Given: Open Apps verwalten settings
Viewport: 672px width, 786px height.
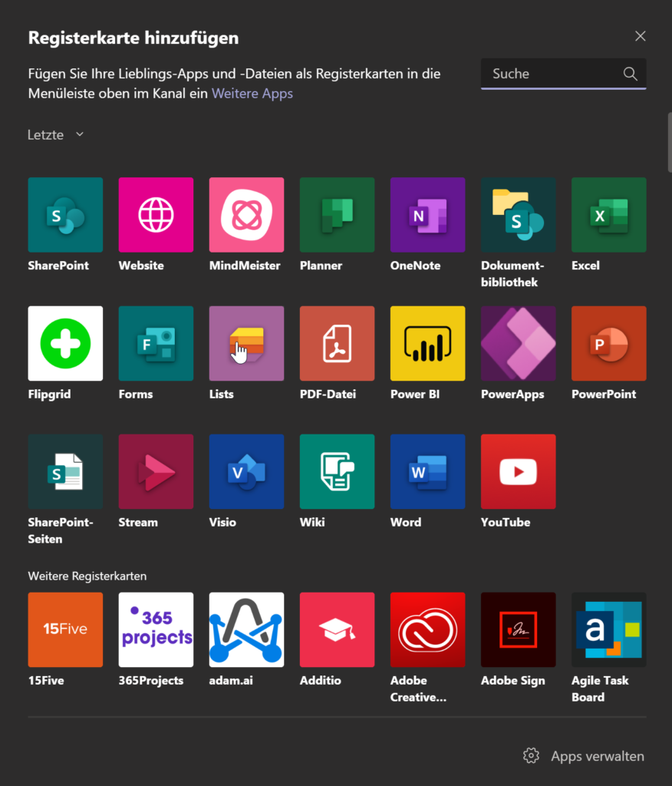Looking at the screenshot, I should click(583, 756).
